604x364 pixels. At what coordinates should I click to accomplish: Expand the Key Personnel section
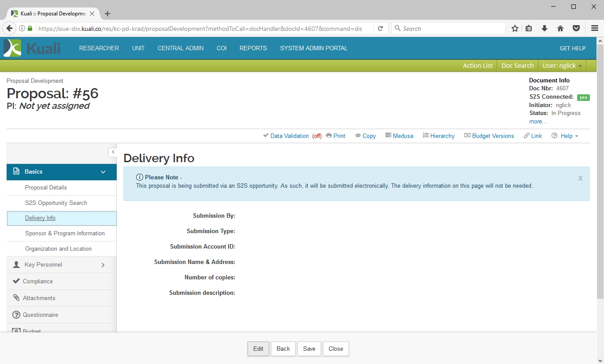[x=103, y=265]
